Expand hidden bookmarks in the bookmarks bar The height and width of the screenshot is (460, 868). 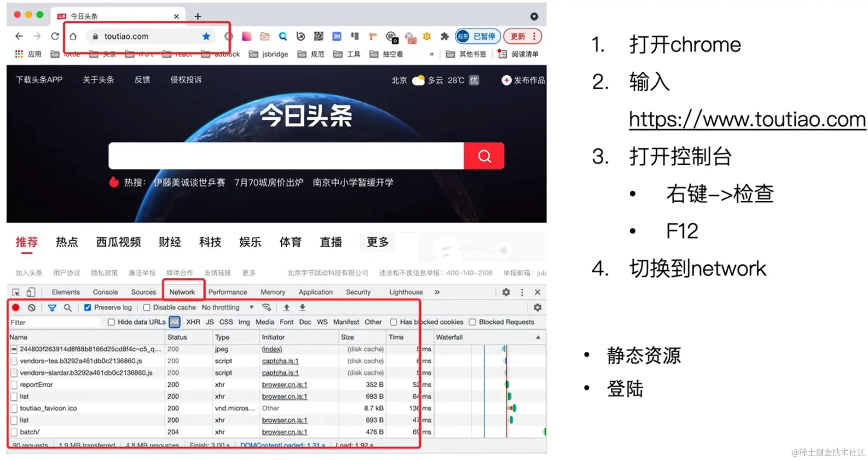[x=432, y=54]
